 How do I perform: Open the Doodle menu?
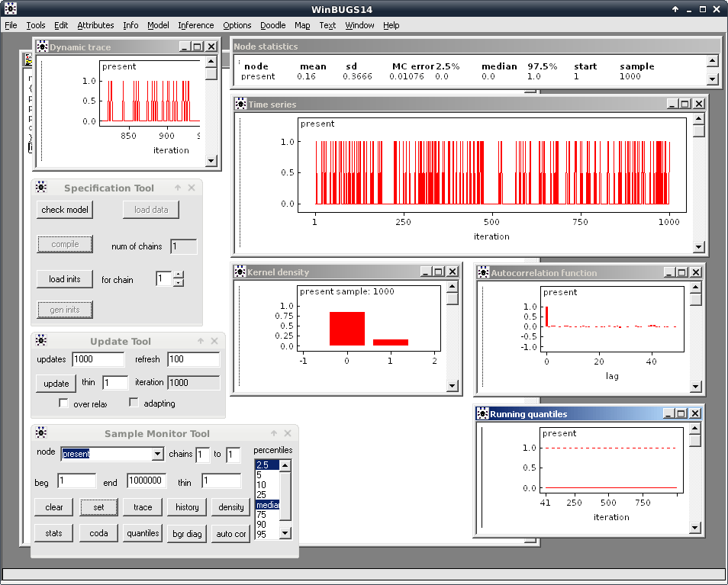(x=272, y=25)
